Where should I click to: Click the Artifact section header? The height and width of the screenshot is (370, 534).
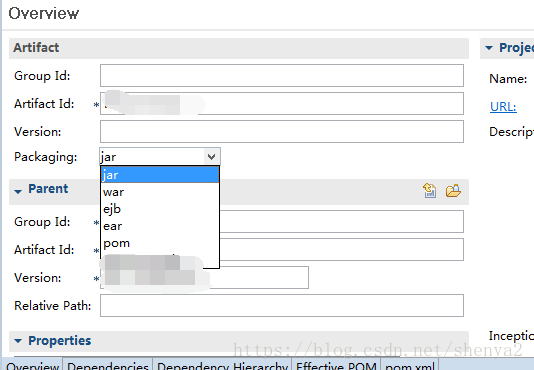[239, 48]
